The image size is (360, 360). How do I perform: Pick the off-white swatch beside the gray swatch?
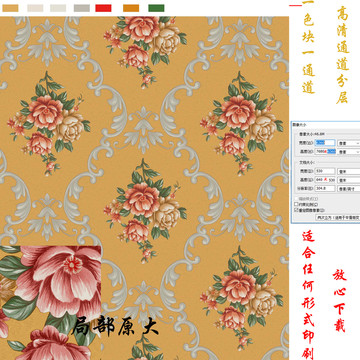pyautogui.click(x=58, y=8)
